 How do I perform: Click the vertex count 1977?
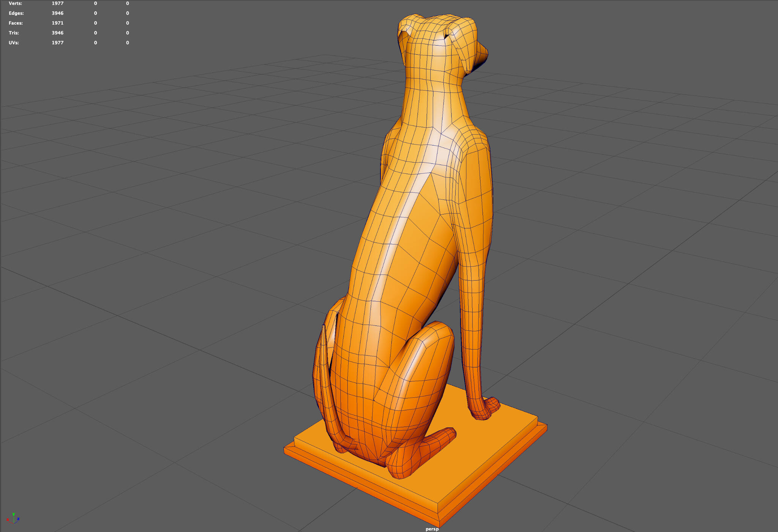57,3
